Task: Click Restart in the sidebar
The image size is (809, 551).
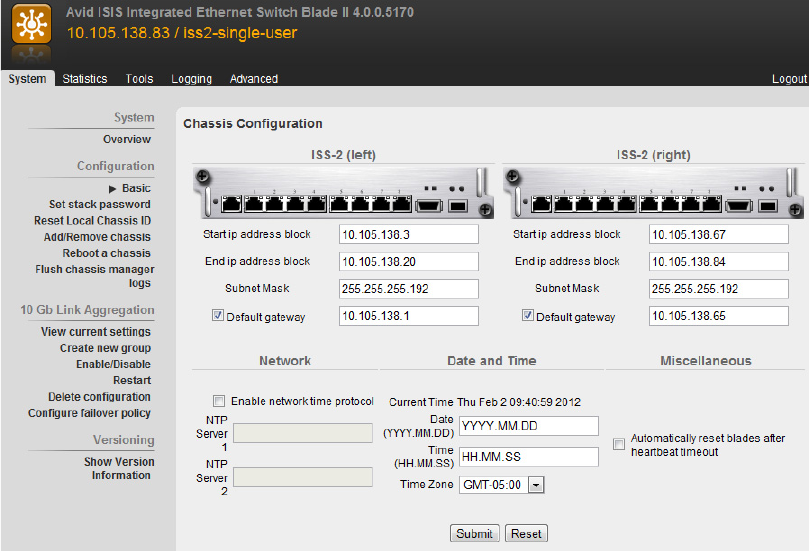Action: click(132, 380)
